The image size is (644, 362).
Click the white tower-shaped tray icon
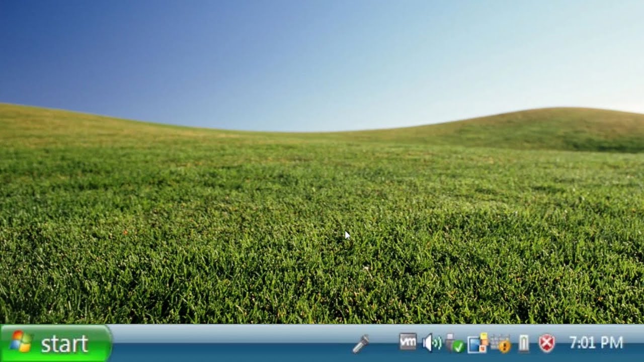(524, 343)
